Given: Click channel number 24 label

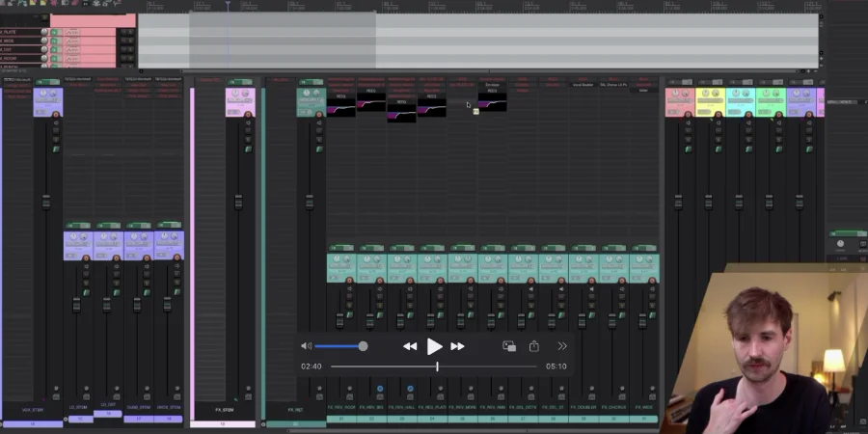Looking at the screenshot, I should point(432,420).
